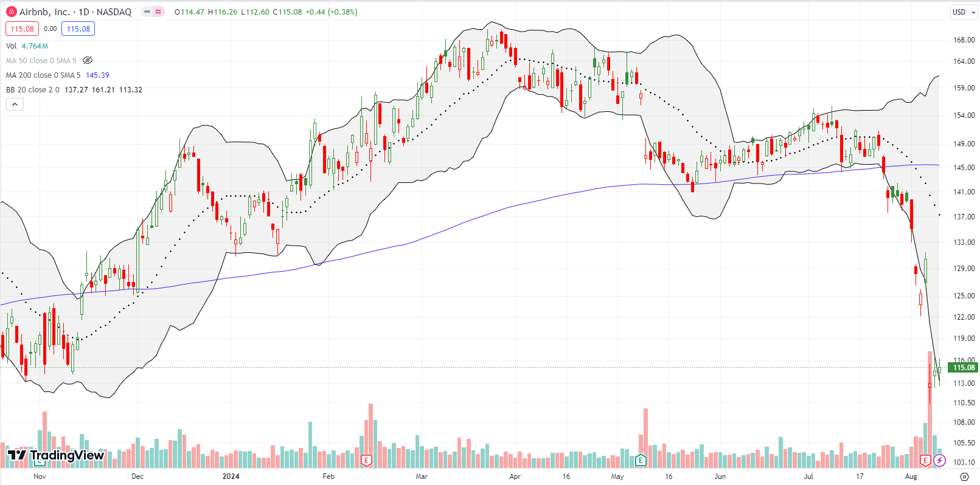Select the Vol indicator legend

12,46
